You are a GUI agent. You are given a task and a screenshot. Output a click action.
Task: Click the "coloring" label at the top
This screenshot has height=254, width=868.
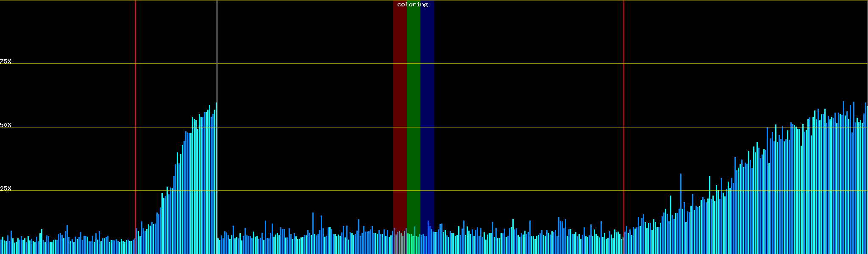[412, 5]
